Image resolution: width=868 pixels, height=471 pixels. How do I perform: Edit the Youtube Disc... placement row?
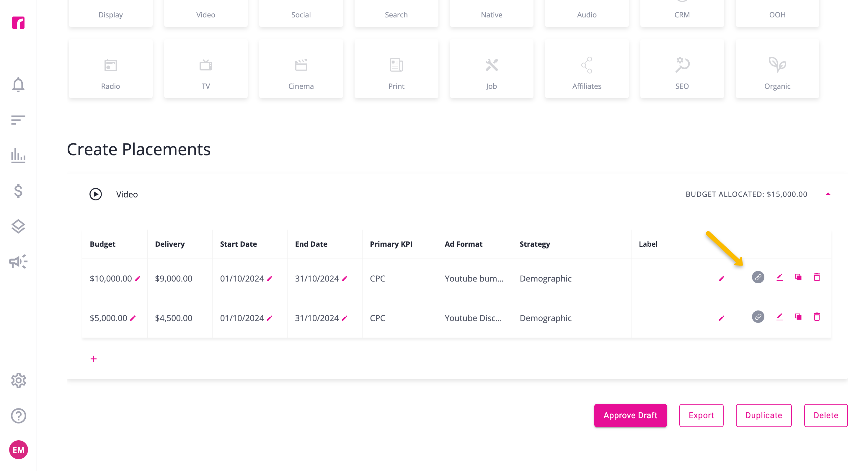pos(780,317)
